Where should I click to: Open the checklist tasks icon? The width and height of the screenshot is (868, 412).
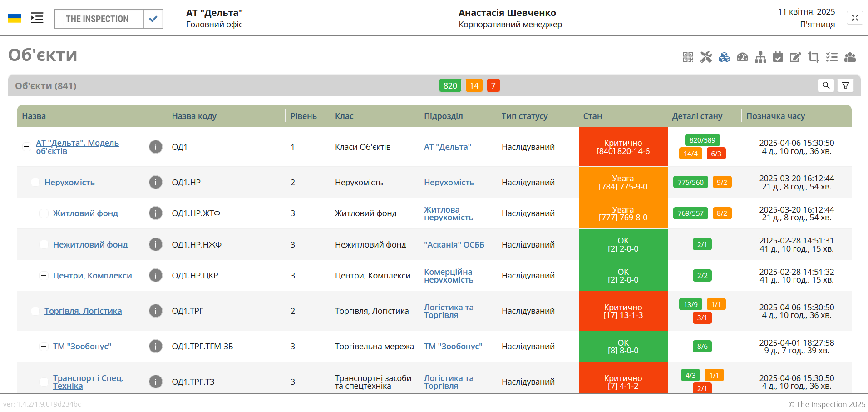pos(832,57)
